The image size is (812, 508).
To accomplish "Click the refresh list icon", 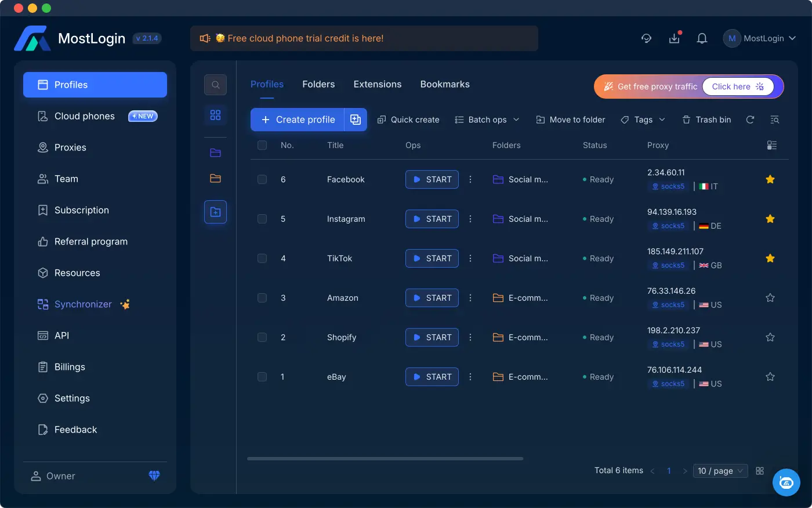I will point(750,120).
